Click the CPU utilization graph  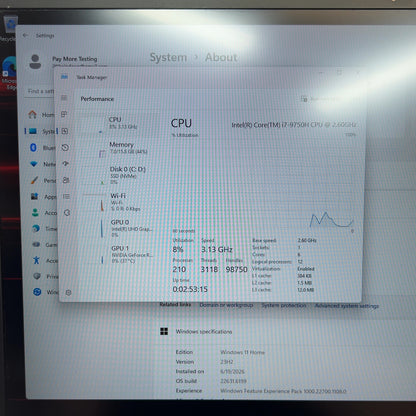(x=263, y=183)
